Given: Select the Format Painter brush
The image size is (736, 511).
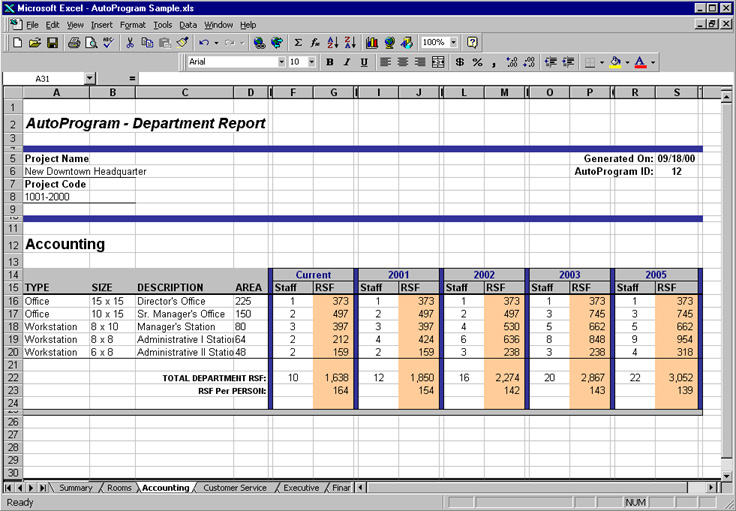Looking at the screenshot, I should tap(182, 43).
